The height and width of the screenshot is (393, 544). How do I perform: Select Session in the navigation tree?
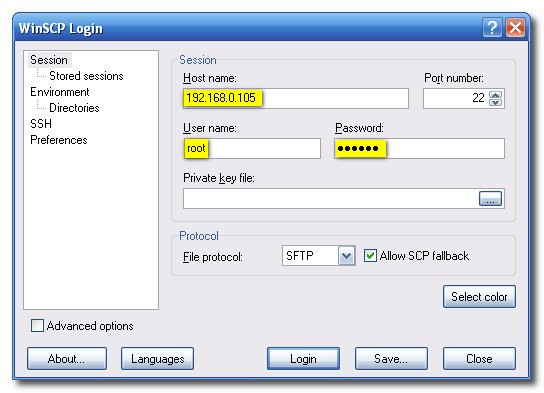(x=49, y=60)
